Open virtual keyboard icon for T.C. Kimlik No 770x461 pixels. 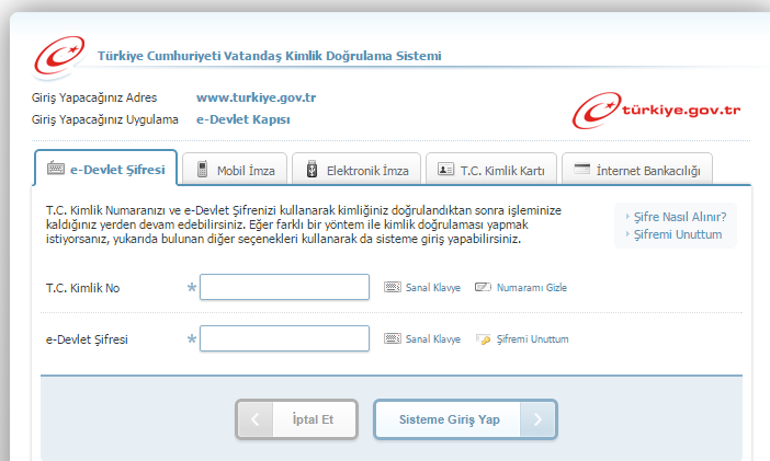(x=393, y=288)
